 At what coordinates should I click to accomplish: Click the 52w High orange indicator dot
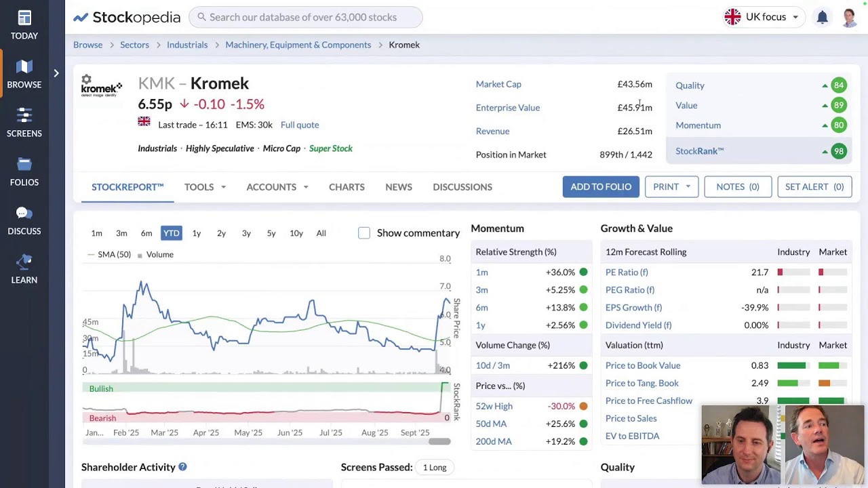[583, 406]
